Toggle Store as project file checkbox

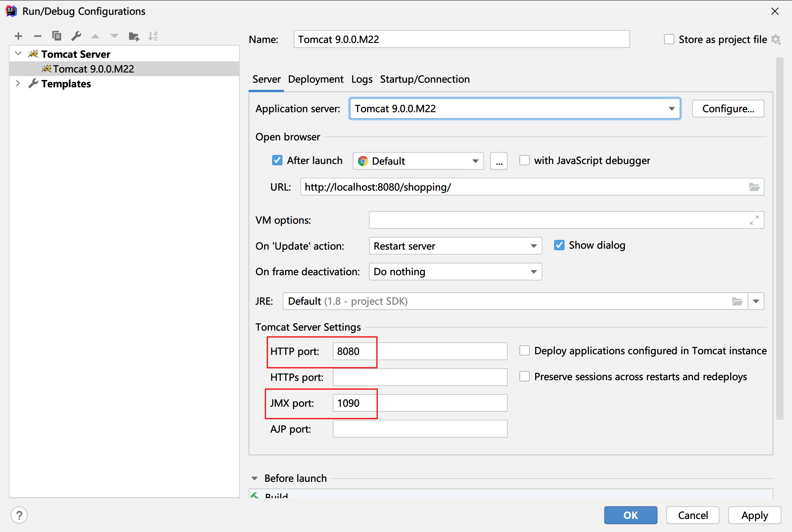click(x=669, y=39)
